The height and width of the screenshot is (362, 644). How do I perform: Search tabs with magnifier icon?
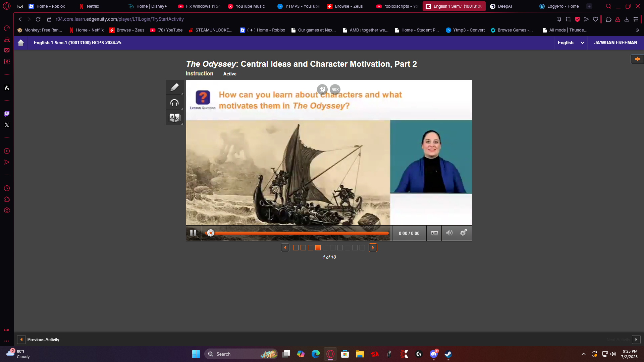[608, 6]
